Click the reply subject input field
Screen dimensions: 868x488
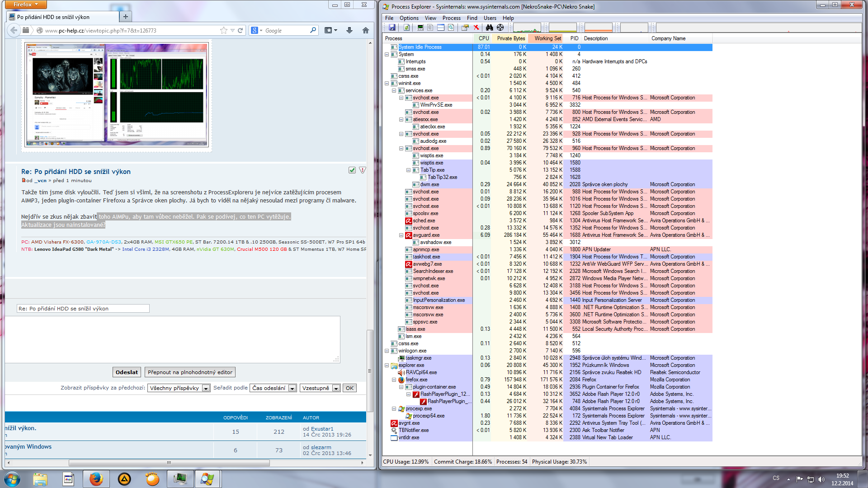coord(83,309)
